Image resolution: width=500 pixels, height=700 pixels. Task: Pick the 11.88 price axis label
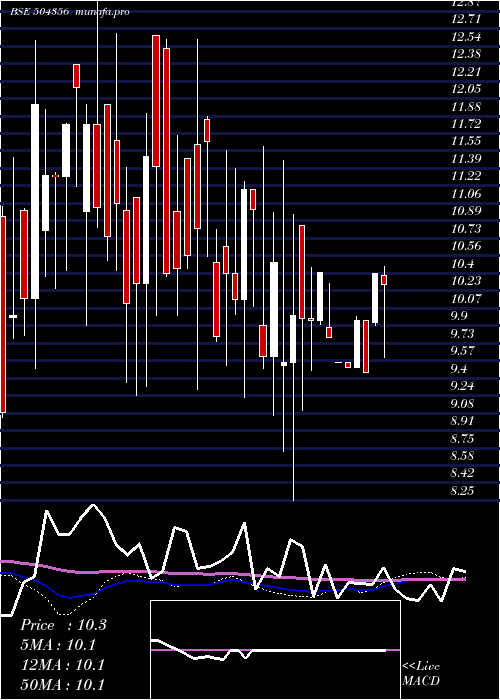(466, 107)
